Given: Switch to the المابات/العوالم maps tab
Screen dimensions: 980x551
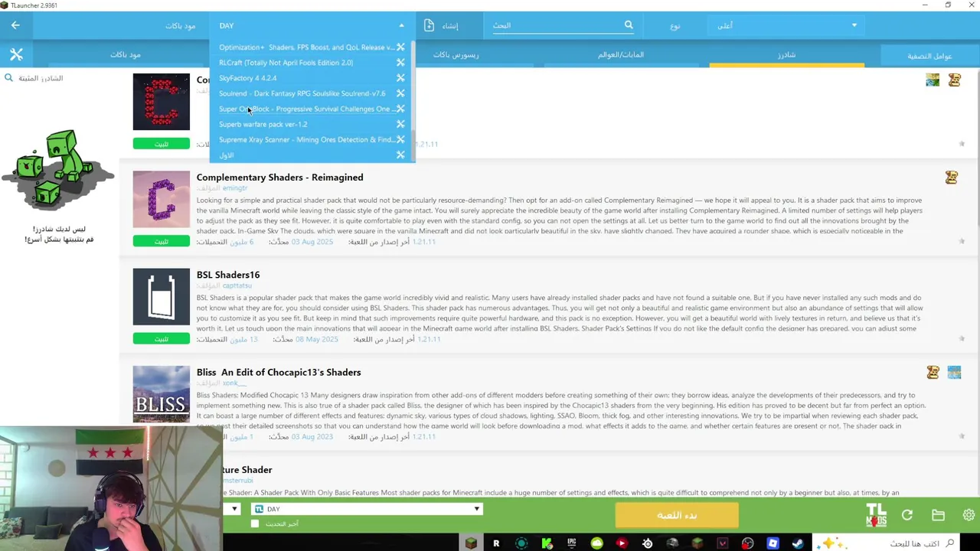Looking at the screenshot, I should click(621, 54).
